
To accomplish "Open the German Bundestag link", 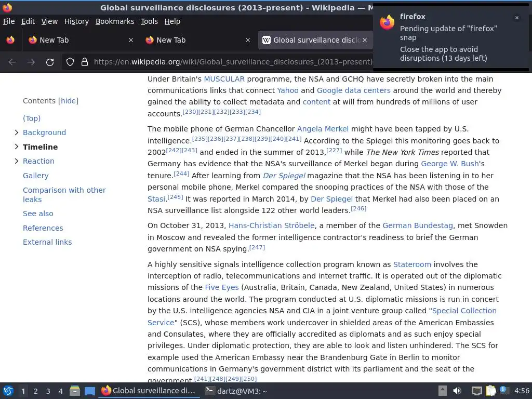I will (418, 225).
